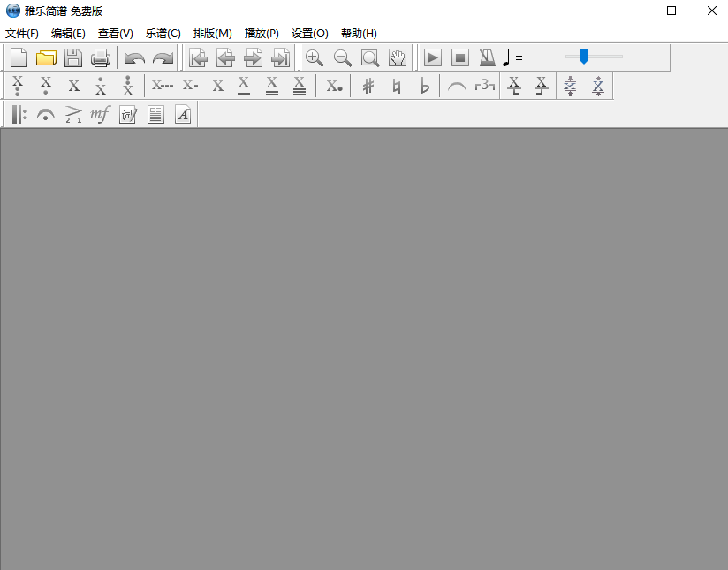Insert a triplet marking
Viewport: 728px width, 570px height.
click(485, 86)
